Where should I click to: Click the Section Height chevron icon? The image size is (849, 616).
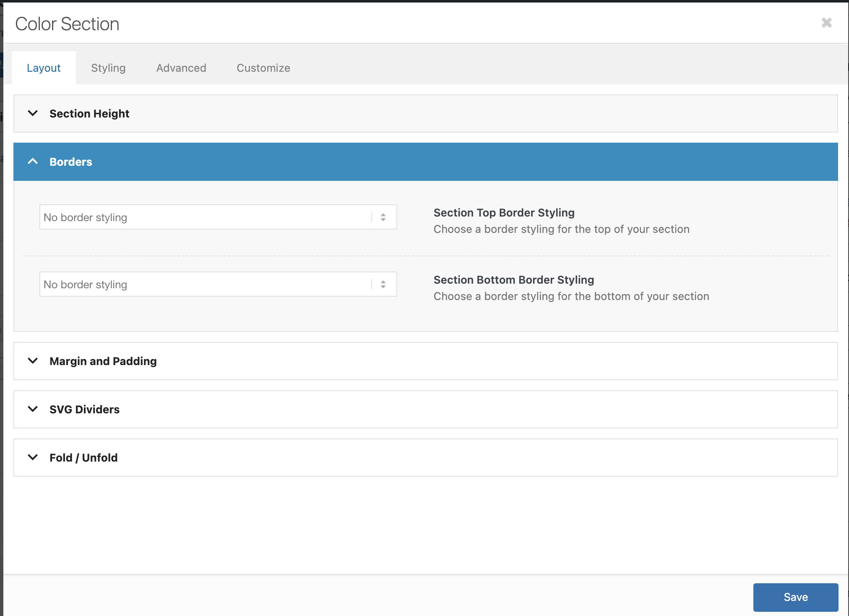(33, 113)
